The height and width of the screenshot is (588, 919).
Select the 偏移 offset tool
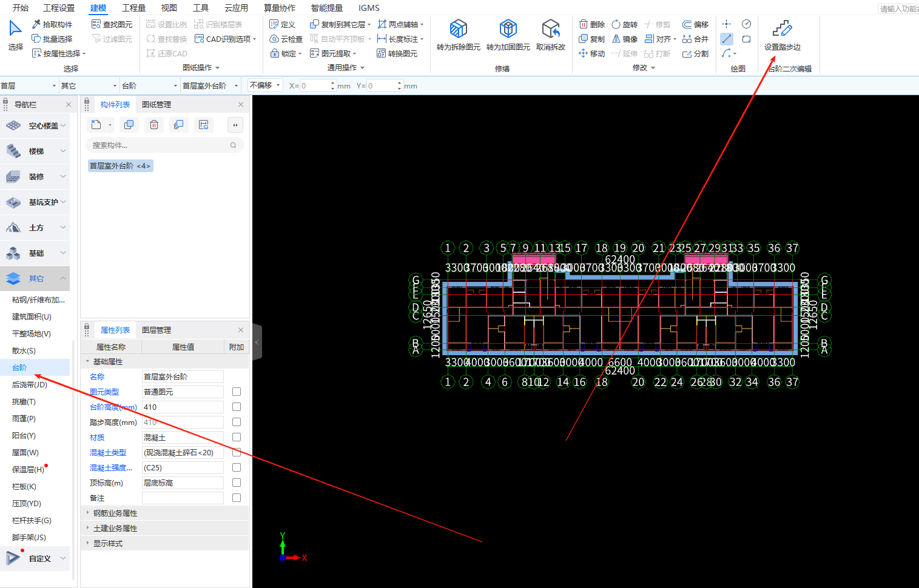point(696,24)
